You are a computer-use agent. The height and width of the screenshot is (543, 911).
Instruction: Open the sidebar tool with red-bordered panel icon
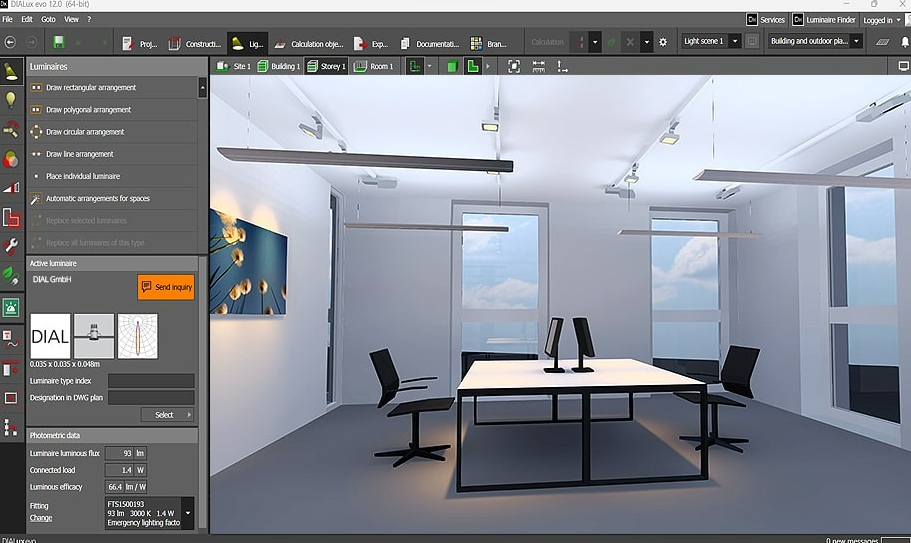coord(11,369)
